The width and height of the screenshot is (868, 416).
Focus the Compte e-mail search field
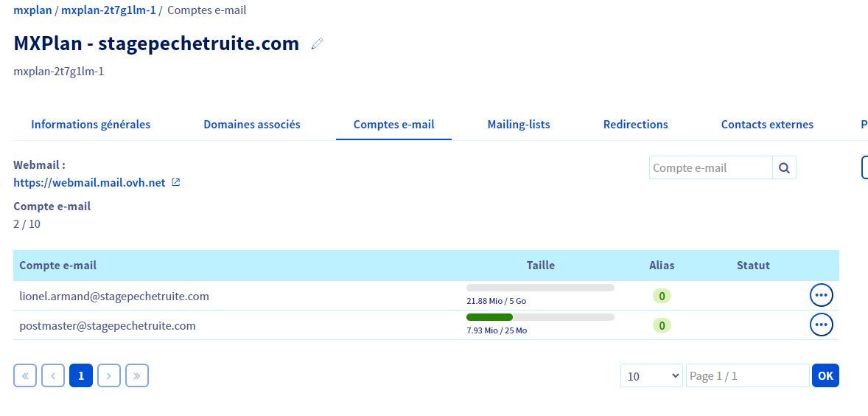[x=710, y=168]
